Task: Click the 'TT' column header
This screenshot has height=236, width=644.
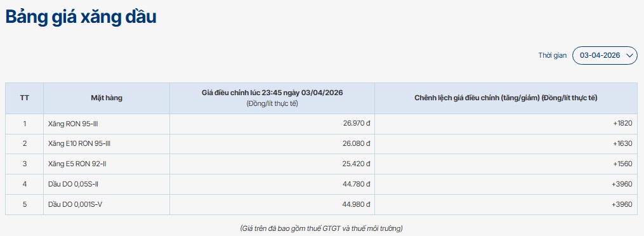Action: [x=24, y=98]
